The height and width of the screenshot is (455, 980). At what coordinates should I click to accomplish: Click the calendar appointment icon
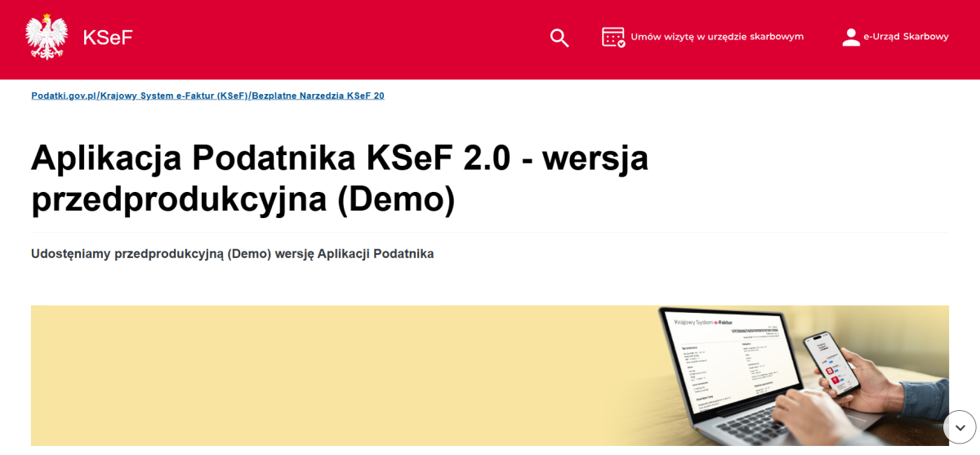coord(613,38)
